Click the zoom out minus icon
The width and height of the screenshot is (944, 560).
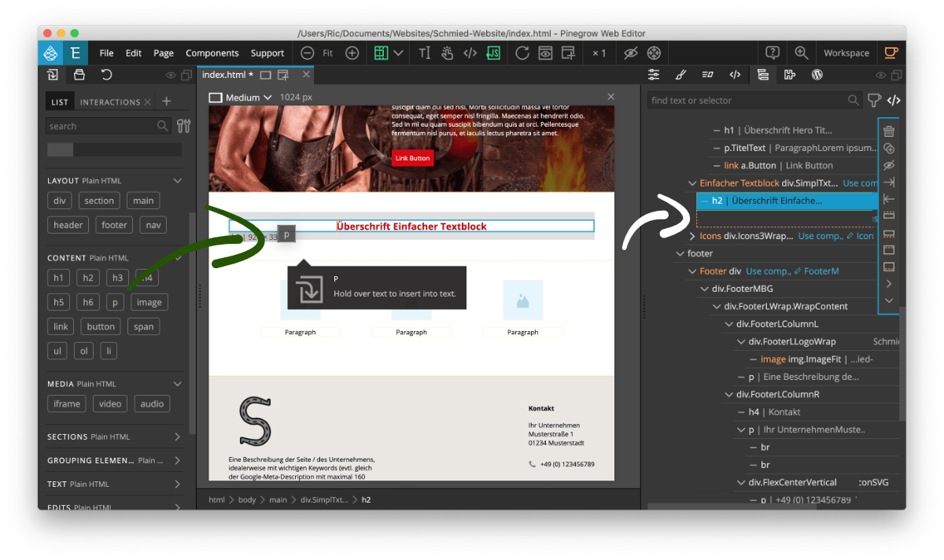307,53
